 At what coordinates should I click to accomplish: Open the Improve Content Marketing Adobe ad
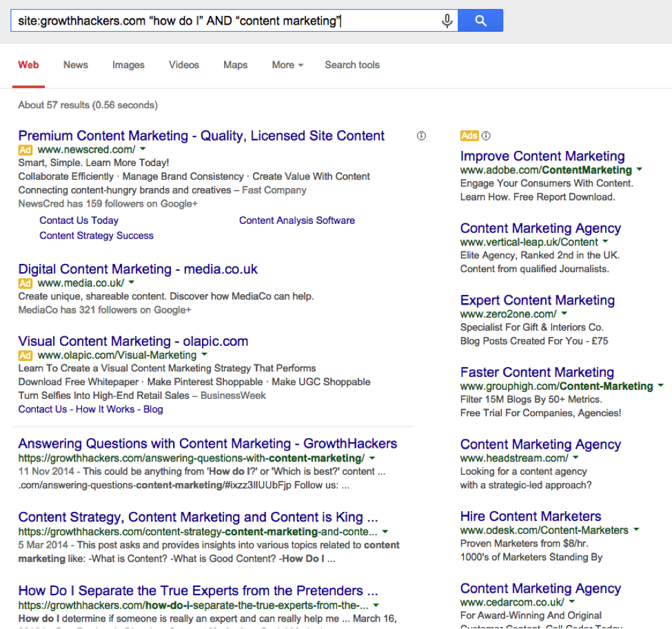click(x=542, y=156)
